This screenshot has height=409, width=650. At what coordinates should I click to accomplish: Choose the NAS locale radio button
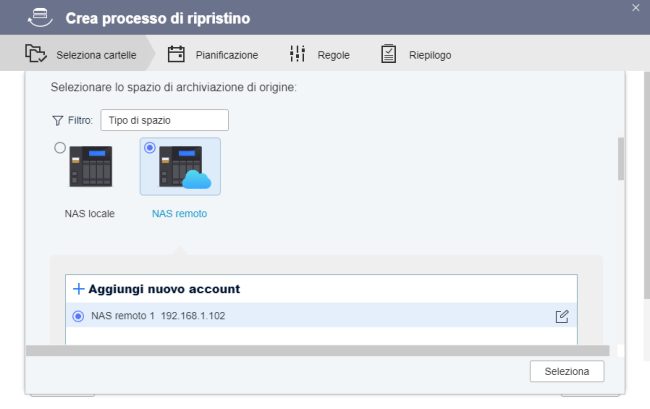pyautogui.click(x=60, y=148)
